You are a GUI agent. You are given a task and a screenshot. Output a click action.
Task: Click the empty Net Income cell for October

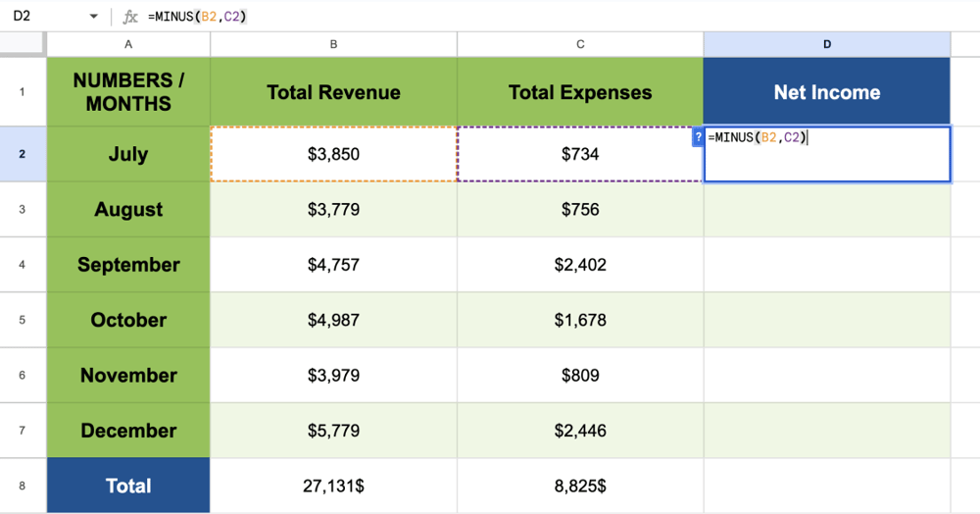pyautogui.click(x=826, y=320)
